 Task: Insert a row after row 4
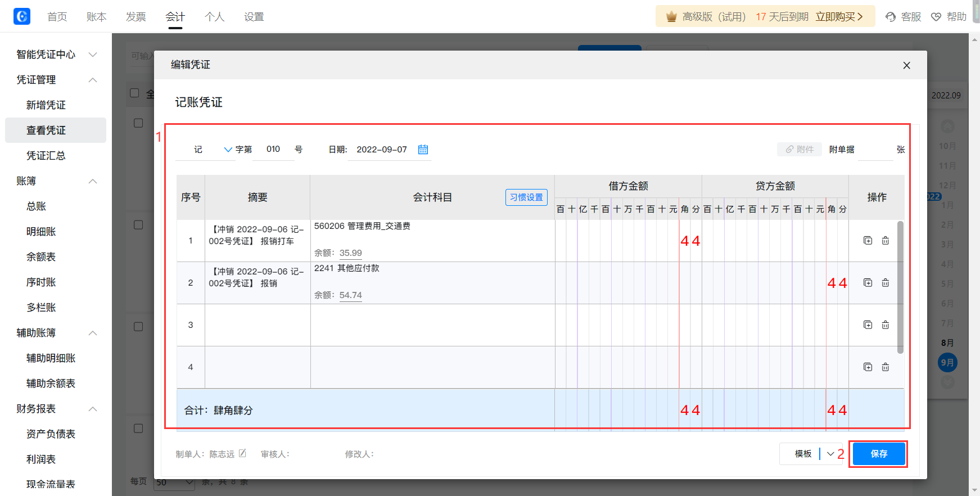[x=868, y=367]
